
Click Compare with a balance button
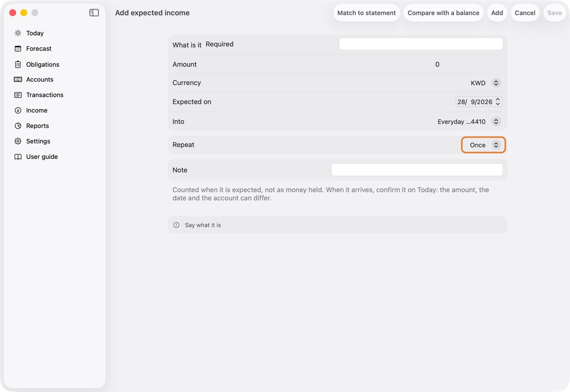[443, 13]
